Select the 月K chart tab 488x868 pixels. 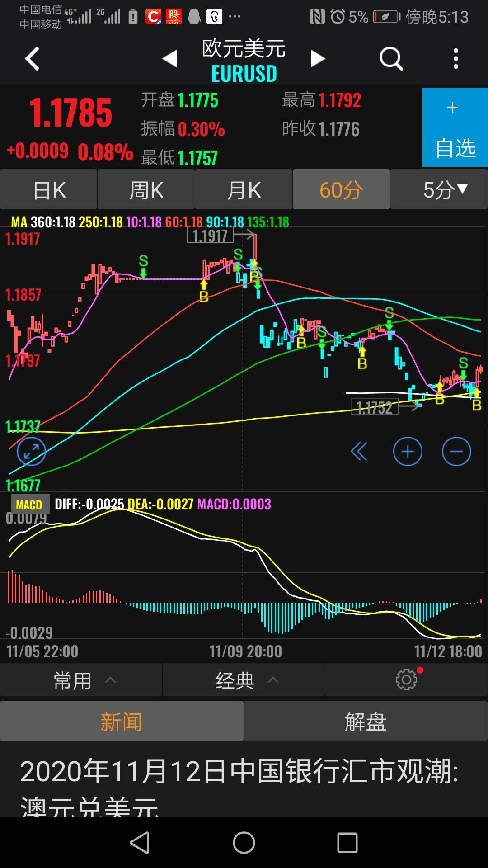244,189
